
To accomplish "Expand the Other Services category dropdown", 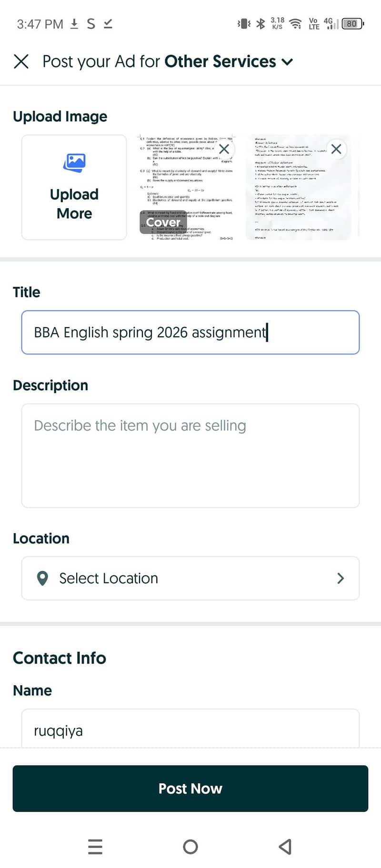I will coord(287,62).
